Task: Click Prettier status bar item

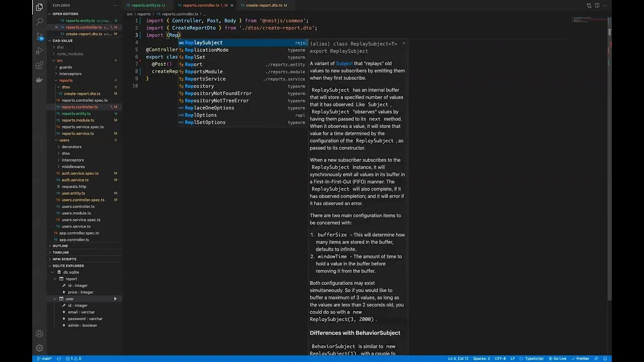Action: [580, 358]
